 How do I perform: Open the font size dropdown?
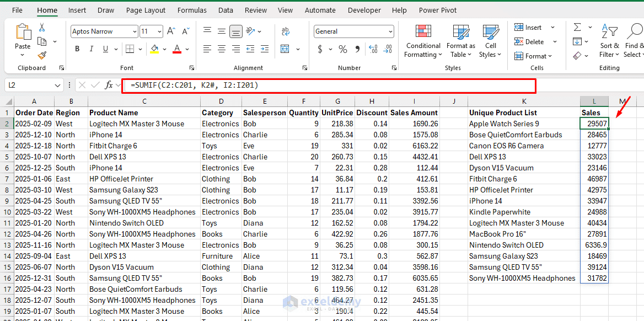(x=159, y=31)
